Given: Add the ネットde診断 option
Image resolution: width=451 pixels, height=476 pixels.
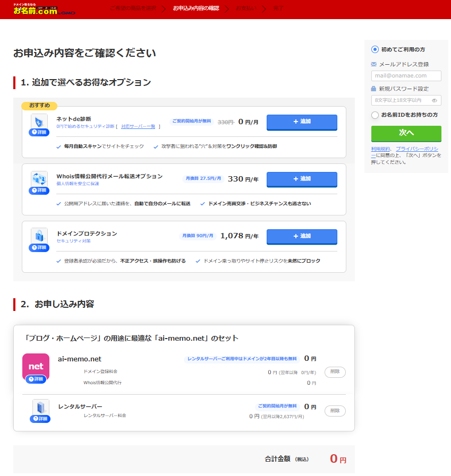Looking at the screenshot, I should coord(302,122).
